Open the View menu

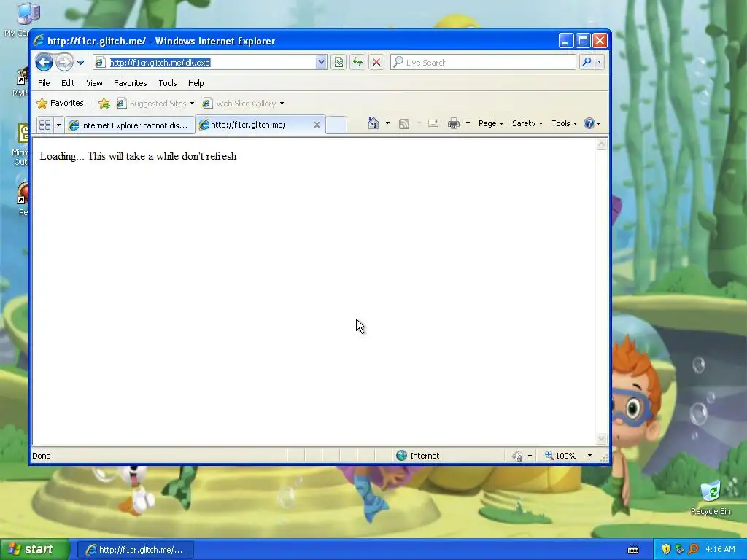tap(94, 83)
